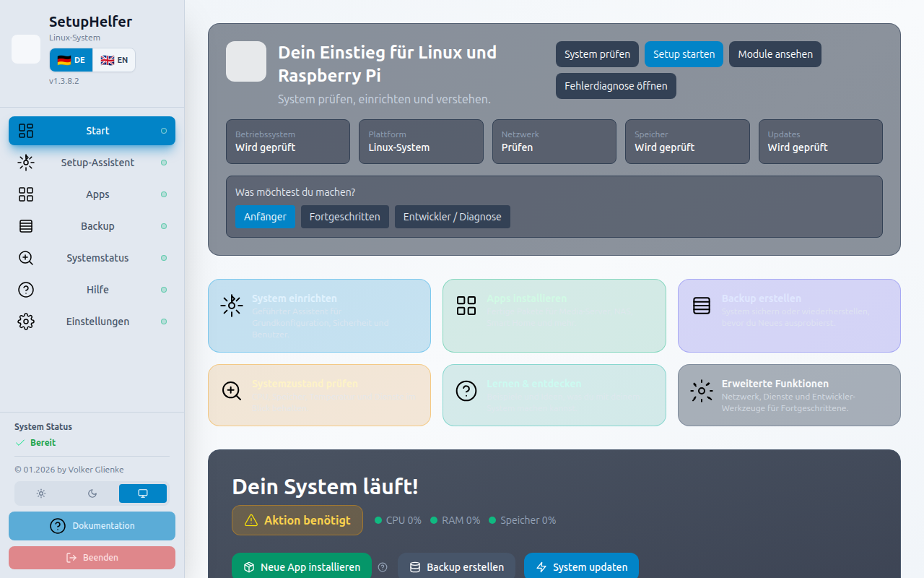Open the Dokumentation button
This screenshot has width=924, height=578.
[x=92, y=526]
